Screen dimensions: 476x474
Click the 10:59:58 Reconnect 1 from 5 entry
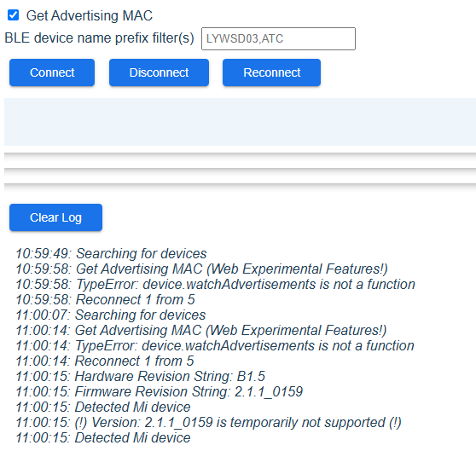[x=105, y=299]
